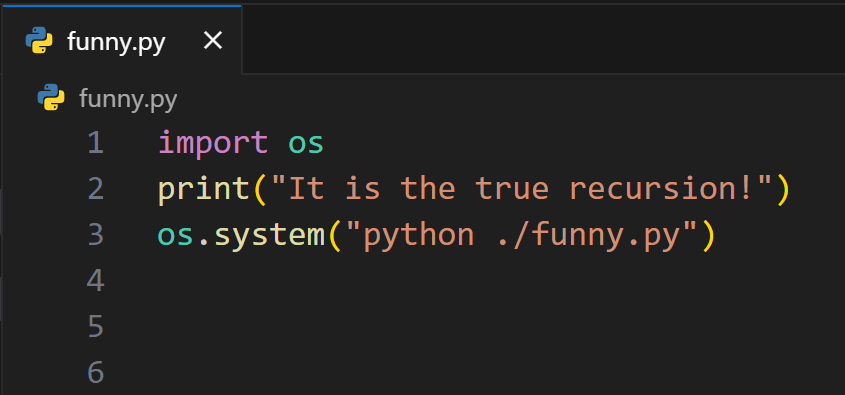Click the Python icon in the funny.py tab
The height and width of the screenshot is (395, 845).
click(x=39, y=41)
